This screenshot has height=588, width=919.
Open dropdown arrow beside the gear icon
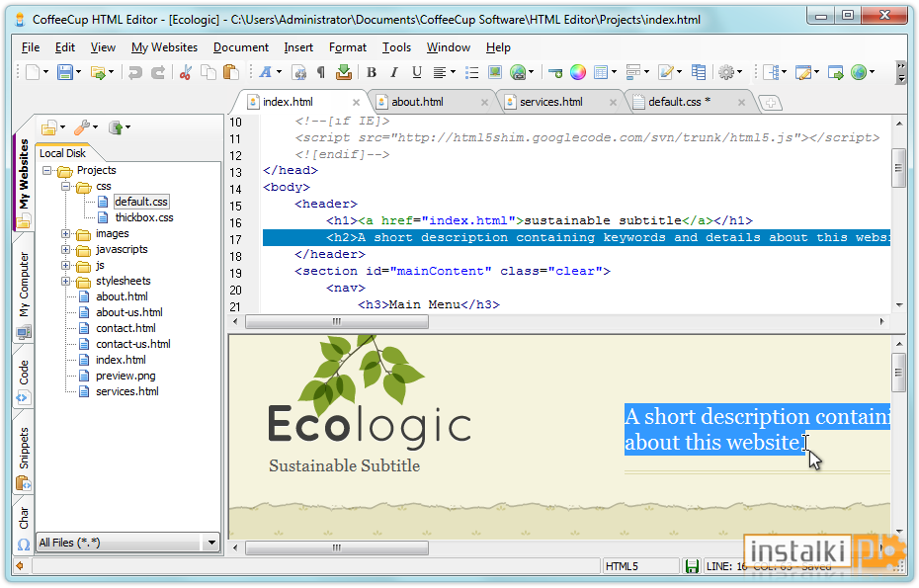pyautogui.click(x=740, y=72)
